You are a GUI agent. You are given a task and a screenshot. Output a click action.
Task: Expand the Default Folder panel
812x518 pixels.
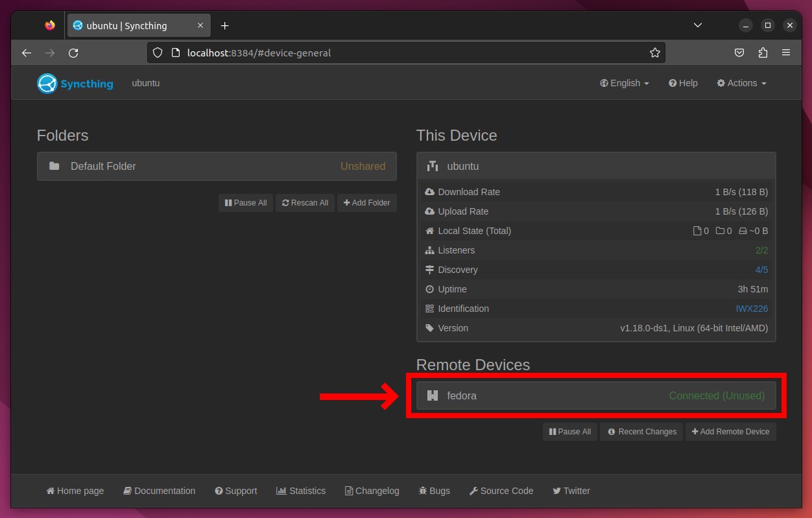coord(217,166)
